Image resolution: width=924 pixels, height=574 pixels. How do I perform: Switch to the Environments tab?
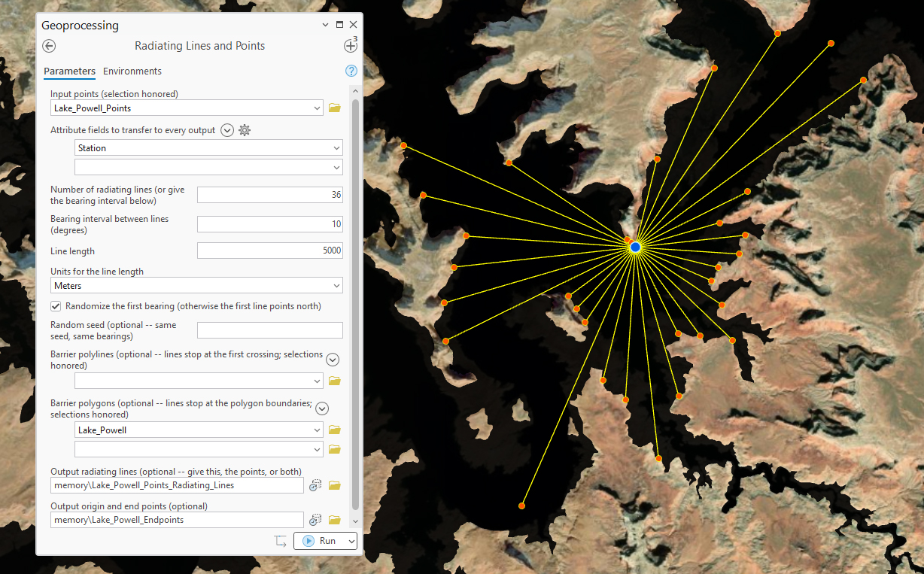click(x=132, y=71)
